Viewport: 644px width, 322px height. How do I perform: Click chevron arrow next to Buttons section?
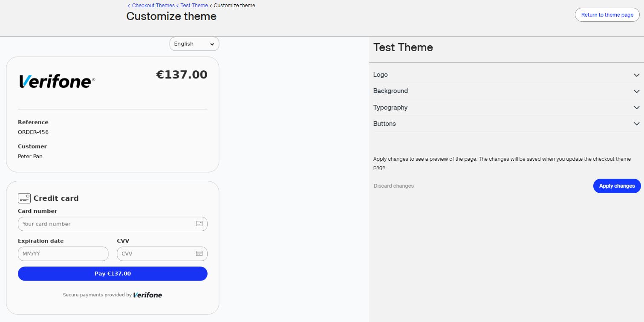pyautogui.click(x=636, y=124)
